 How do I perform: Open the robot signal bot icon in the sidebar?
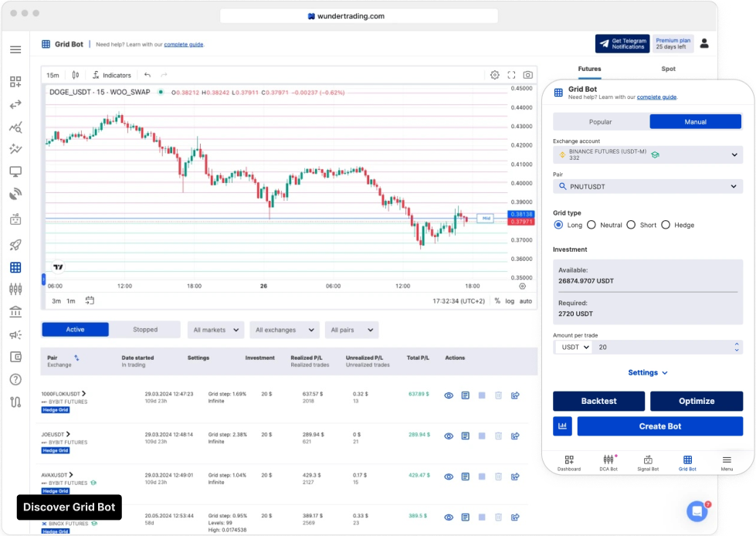point(15,219)
